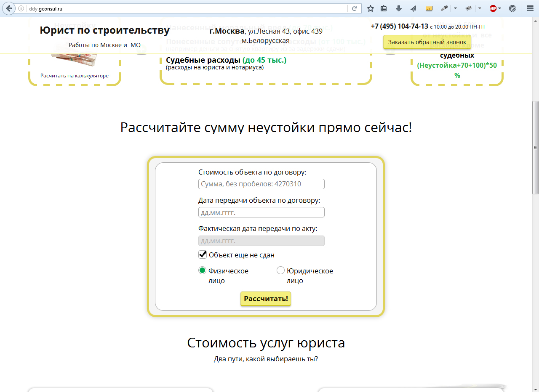Click the 'Рассчитать!' button
539x392 pixels.
tap(266, 299)
